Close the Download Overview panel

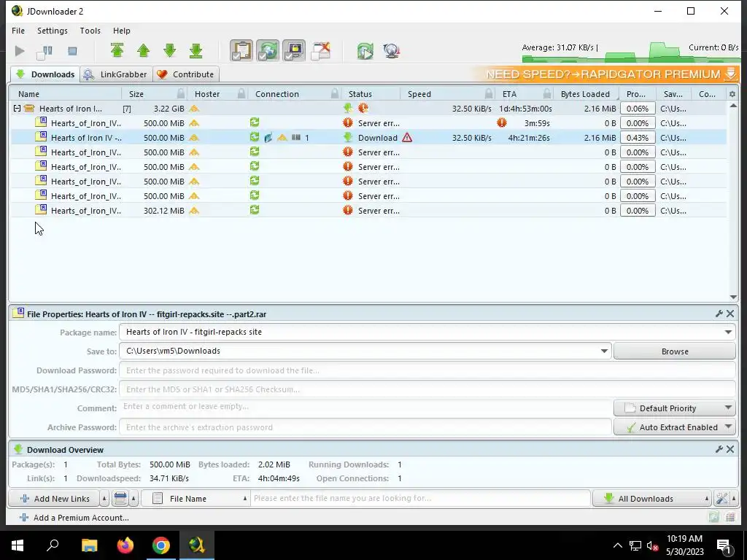point(730,449)
